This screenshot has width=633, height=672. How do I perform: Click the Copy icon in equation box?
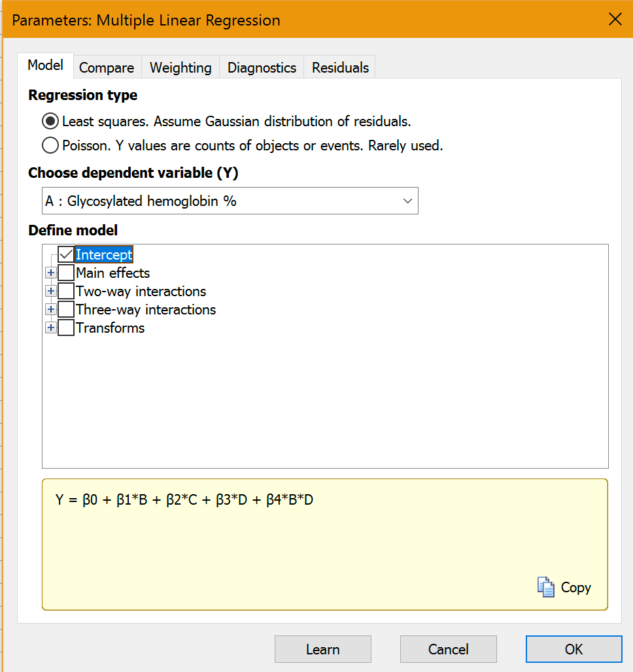pyautogui.click(x=546, y=587)
